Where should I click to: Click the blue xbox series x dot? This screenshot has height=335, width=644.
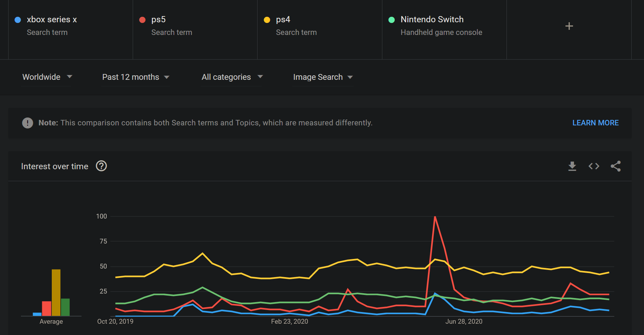coord(18,20)
